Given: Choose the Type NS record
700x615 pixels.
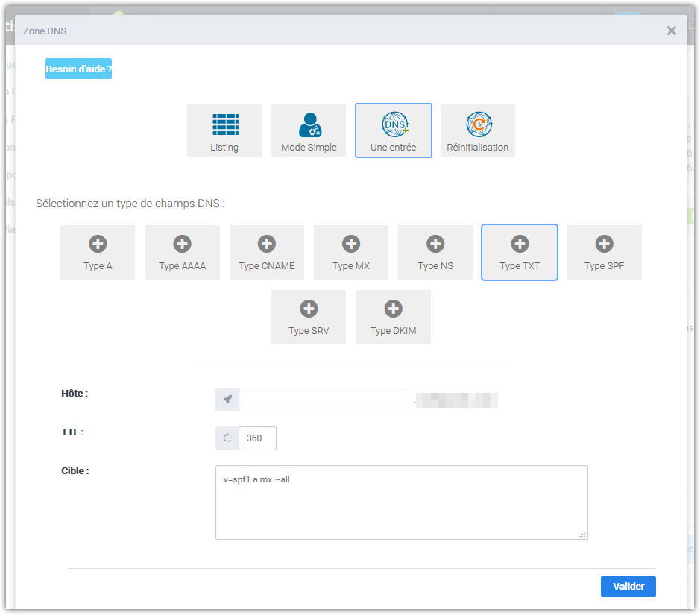Looking at the screenshot, I should pyautogui.click(x=435, y=252).
